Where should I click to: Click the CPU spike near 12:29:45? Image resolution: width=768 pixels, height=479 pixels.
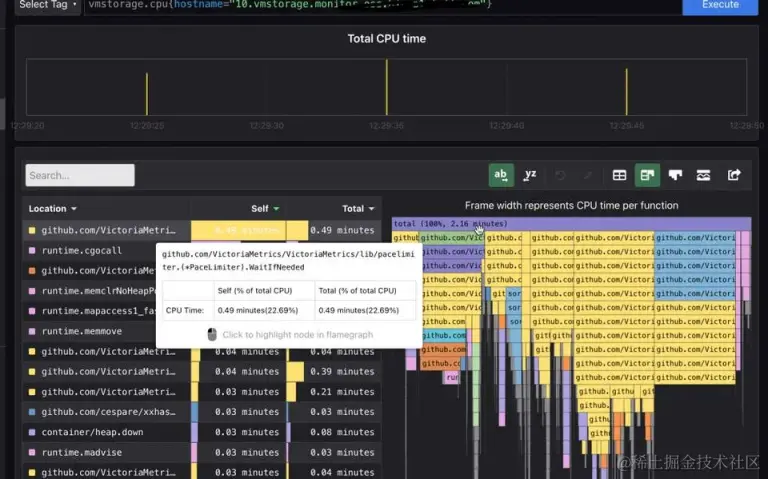[626, 92]
